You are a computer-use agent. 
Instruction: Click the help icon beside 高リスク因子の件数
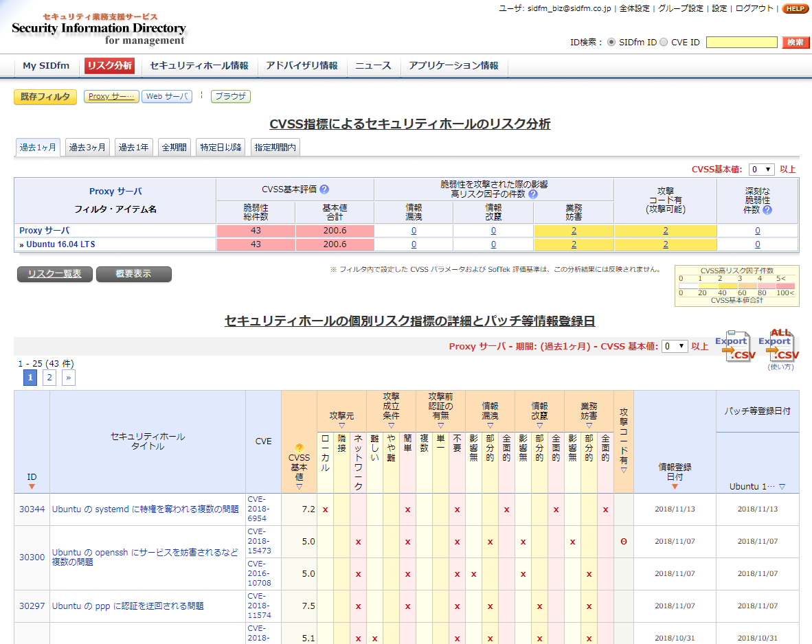[x=533, y=194]
